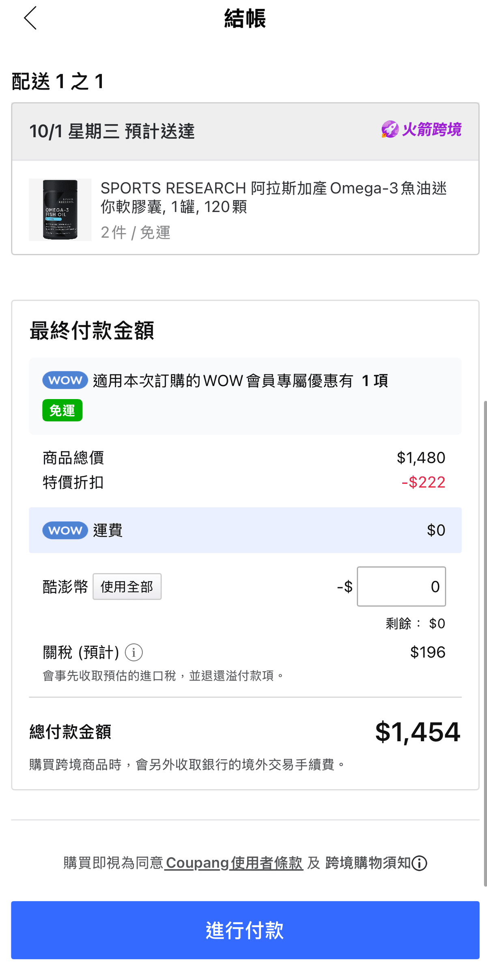
Task: Click the green 免運 badge
Action: click(x=62, y=410)
